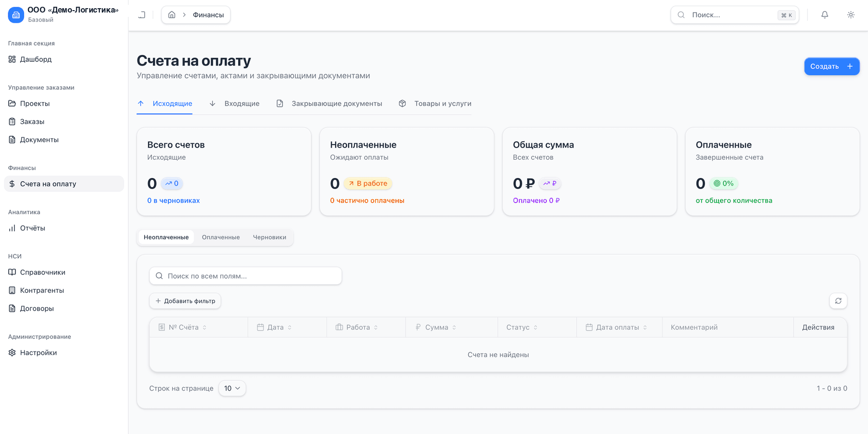Click the calendar icon in Дата оплаты column
Image resolution: width=868 pixels, height=434 pixels.
coord(589,327)
